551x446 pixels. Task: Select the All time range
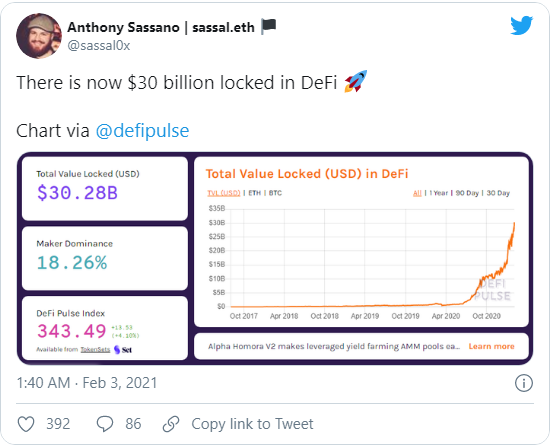[x=417, y=193]
